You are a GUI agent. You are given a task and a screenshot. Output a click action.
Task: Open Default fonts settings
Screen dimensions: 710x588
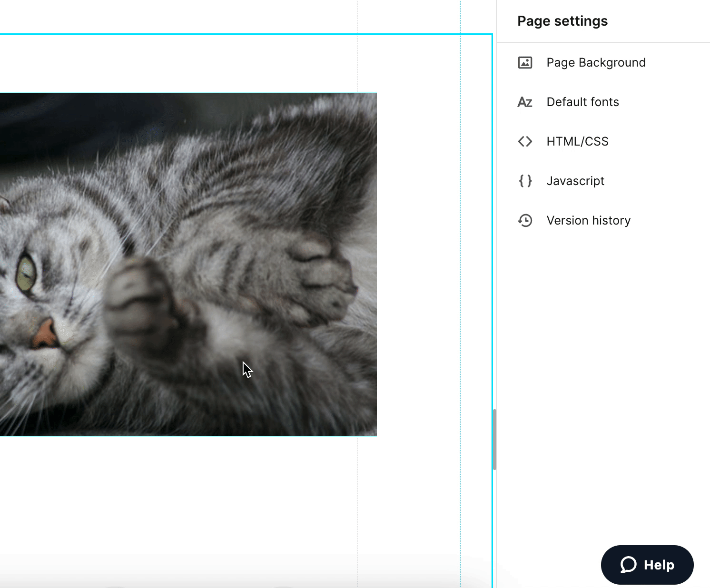(603, 102)
